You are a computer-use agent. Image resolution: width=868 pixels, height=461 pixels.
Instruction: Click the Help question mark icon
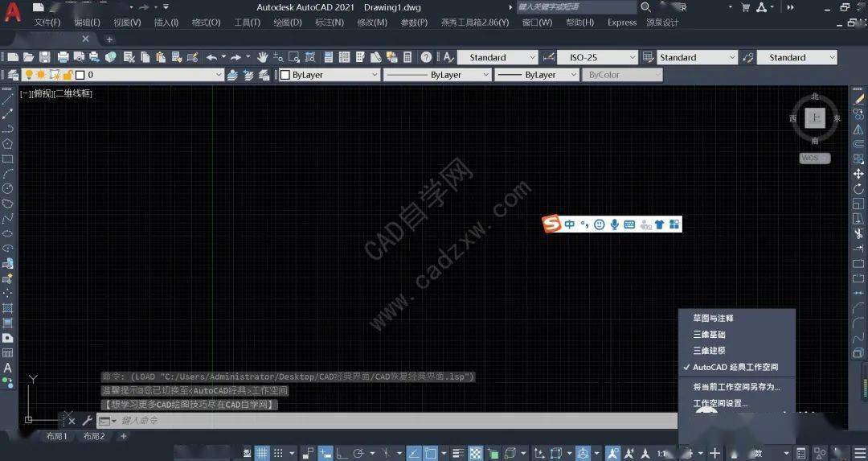(426, 57)
